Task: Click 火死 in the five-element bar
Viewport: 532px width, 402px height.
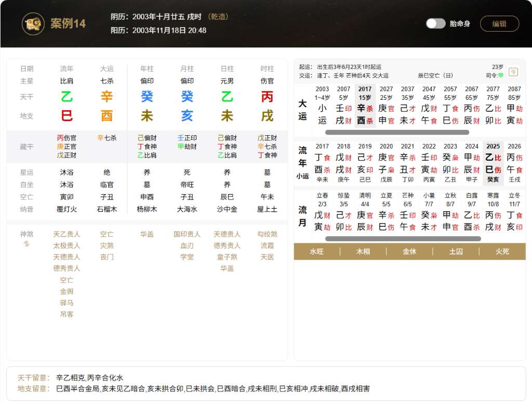Action: click(x=502, y=252)
